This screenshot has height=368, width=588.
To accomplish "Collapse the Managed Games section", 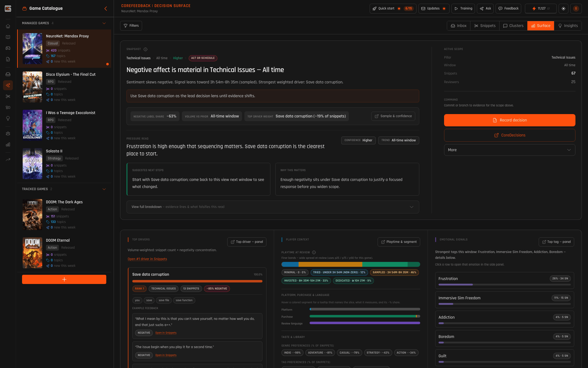I will tap(104, 23).
